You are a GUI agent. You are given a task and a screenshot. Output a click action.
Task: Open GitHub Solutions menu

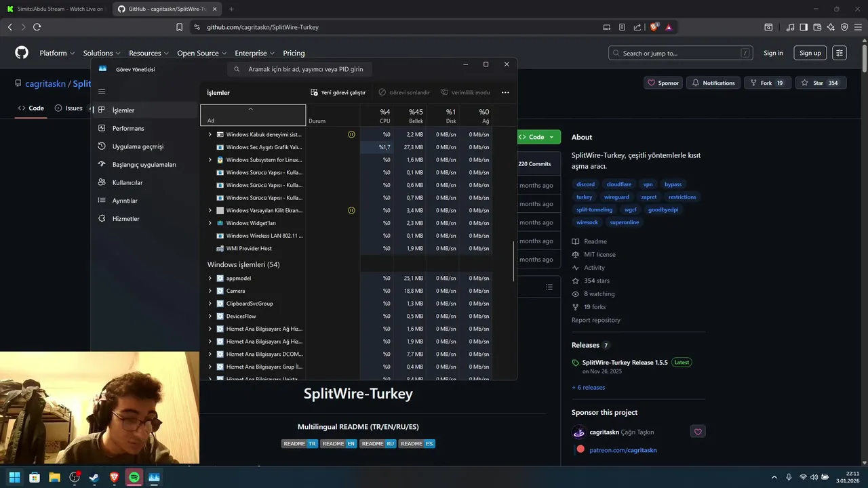click(x=102, y=53)
